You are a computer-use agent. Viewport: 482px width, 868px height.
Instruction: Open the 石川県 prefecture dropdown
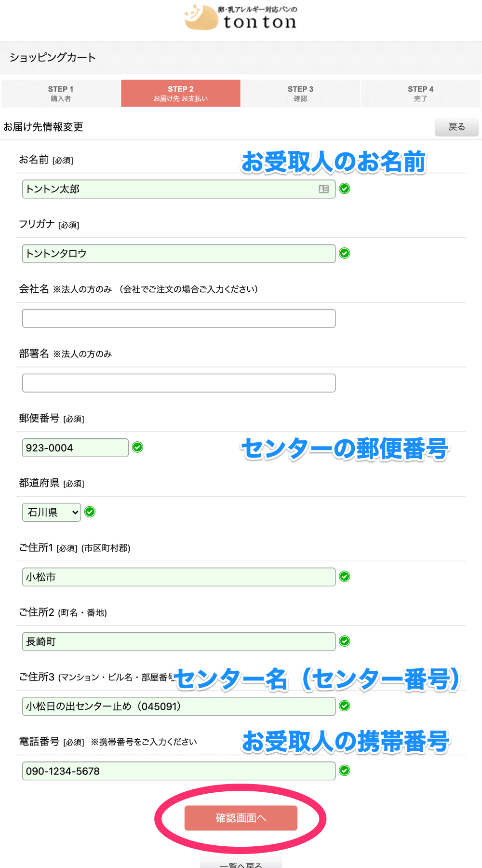52,512
